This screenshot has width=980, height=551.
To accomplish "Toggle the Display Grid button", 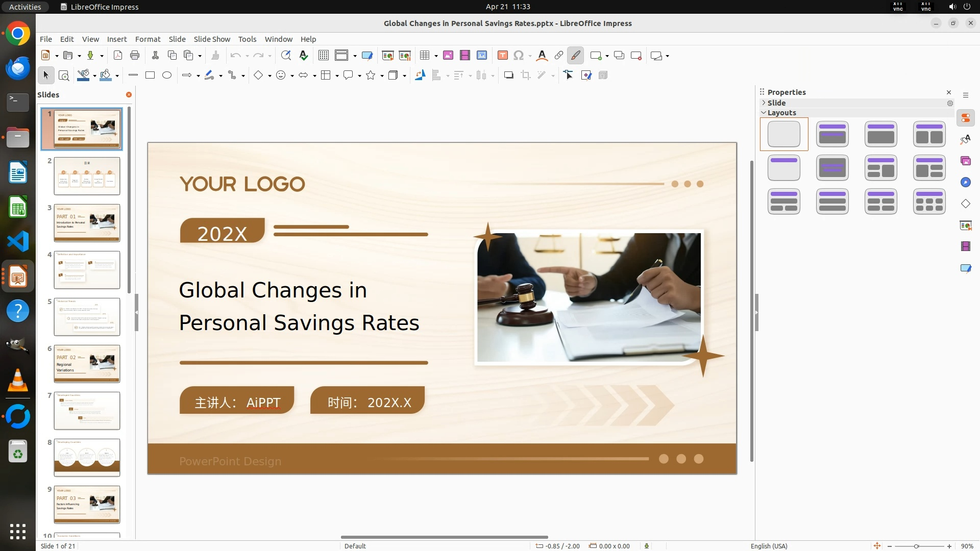I will pyautogui.click(x=324, y=56).
